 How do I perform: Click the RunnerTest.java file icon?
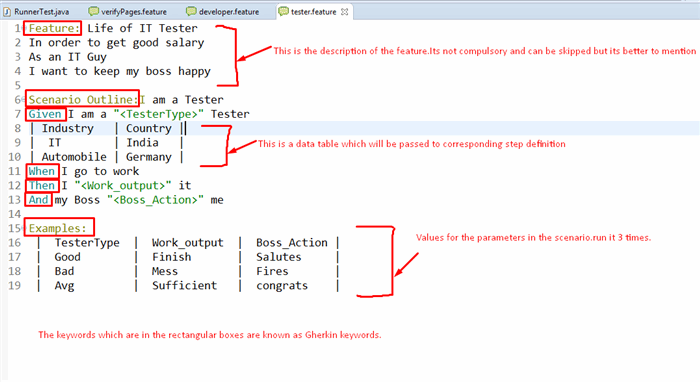[x=7, y=12]
